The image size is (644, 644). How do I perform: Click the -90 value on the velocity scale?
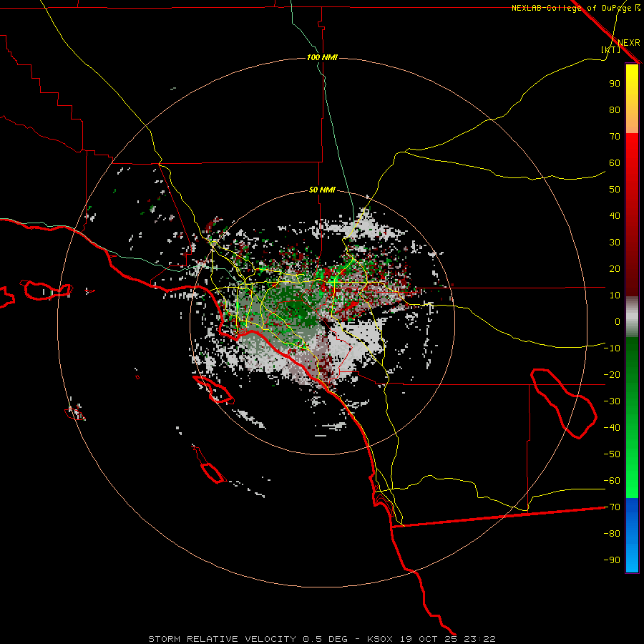coord(612,560)
